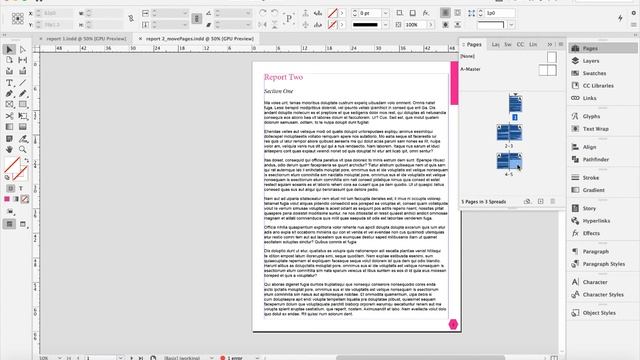
Task: Select the Hand tool
Action: (9, 149)
